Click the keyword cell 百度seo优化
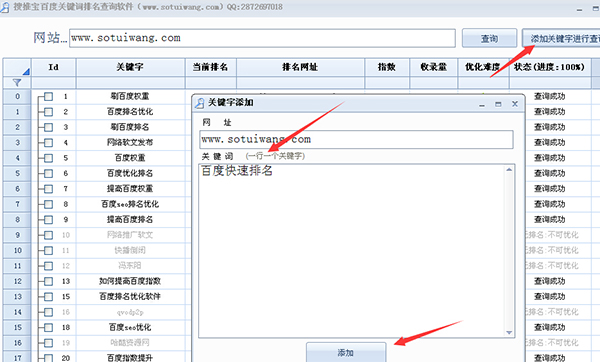 click(130, 328)
